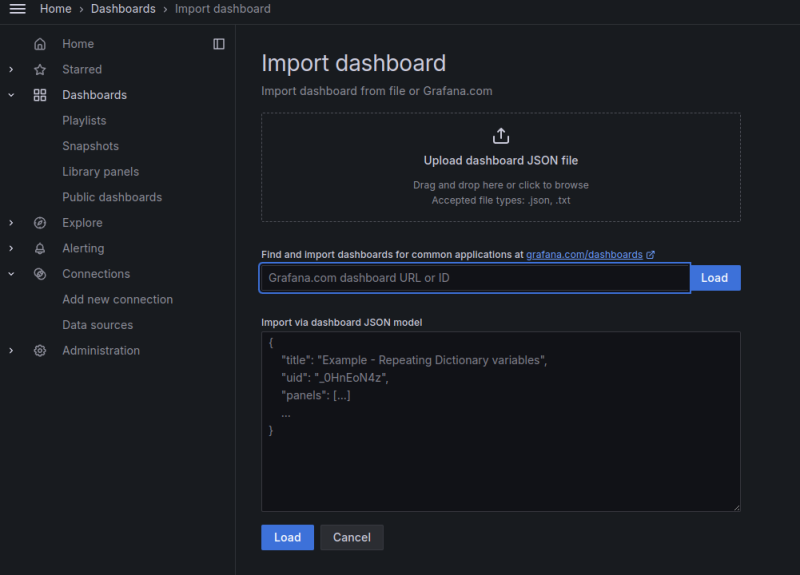The width and height of the screenshot is (800, 575).
Task: Open the hamburger navigation menu
Action: tap(17, 9)
